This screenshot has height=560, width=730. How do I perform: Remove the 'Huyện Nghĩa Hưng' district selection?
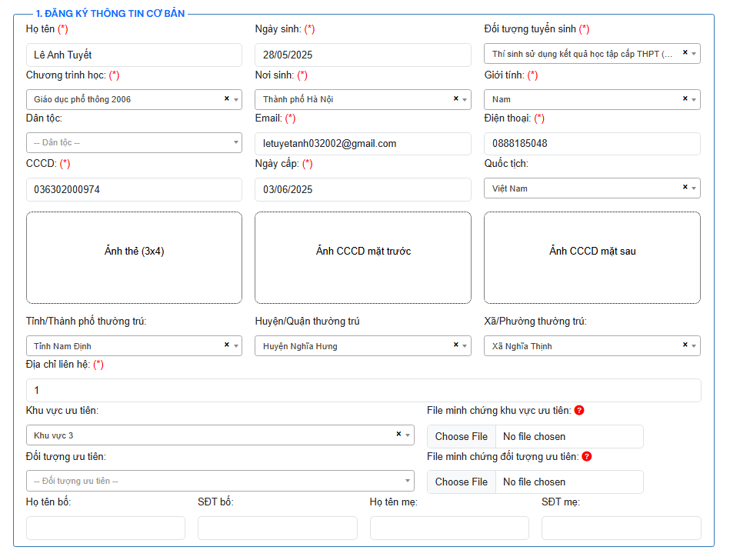(455, 345)
